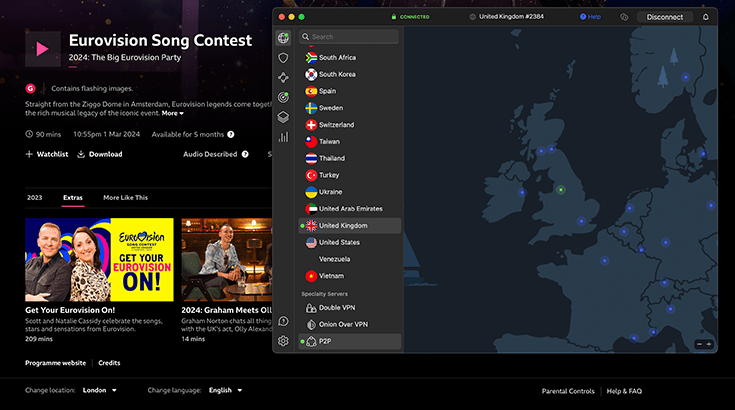Click the South Korea flag icon
735x410 pixels.
pyautogui.click(x=311, y=75)
